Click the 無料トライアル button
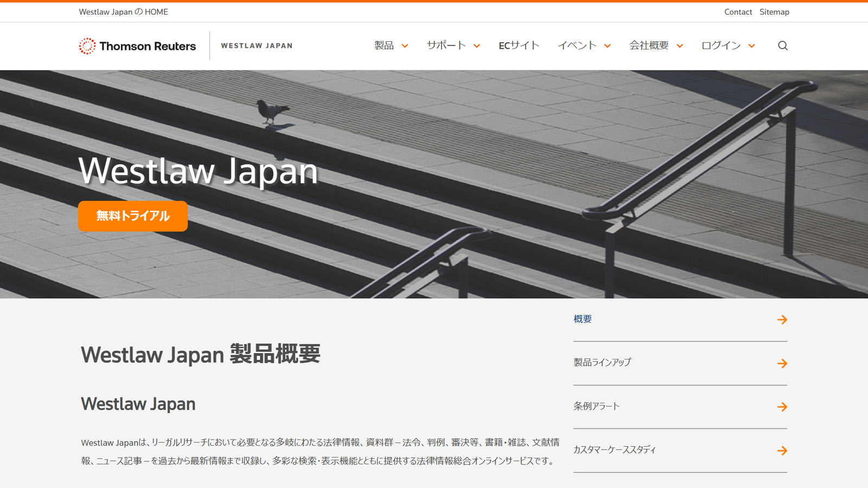The height and width of the screenshot is (488, 868). (133, 216)
